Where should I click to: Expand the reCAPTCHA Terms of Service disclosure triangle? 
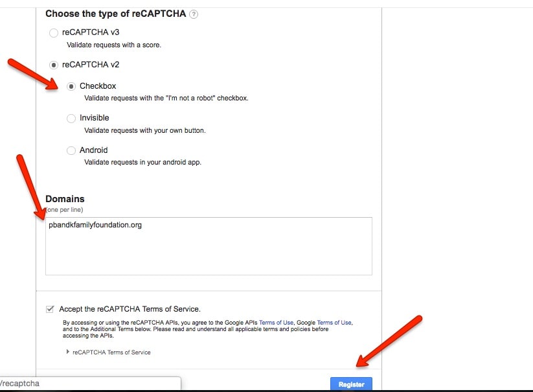(x=68, y=352)
